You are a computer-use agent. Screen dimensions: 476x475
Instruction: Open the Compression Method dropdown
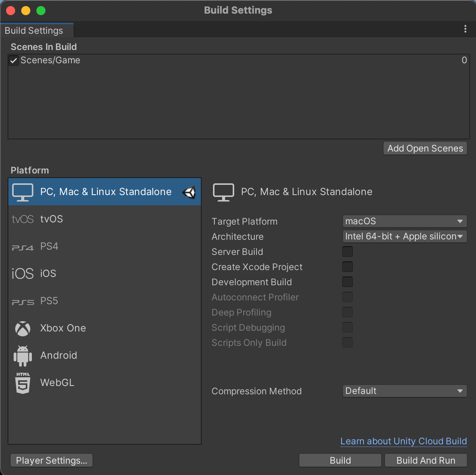(404, 391)
